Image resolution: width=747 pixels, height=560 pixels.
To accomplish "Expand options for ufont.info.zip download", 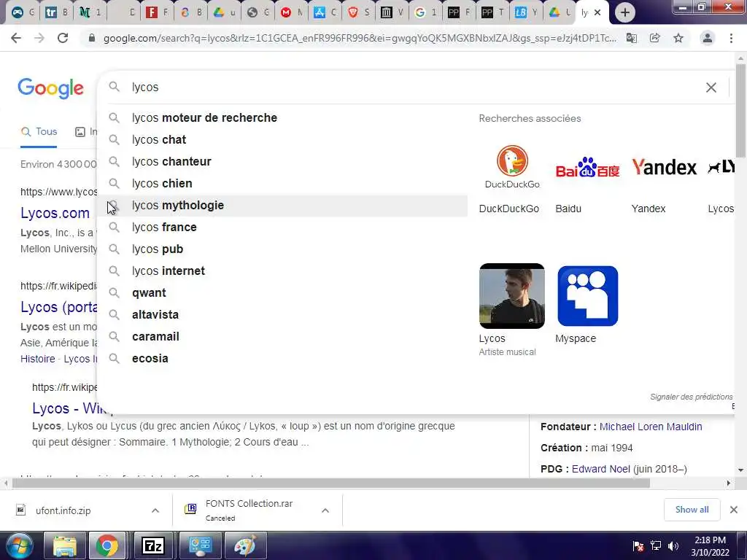I will pyautogui.click(x=155, y=510).
